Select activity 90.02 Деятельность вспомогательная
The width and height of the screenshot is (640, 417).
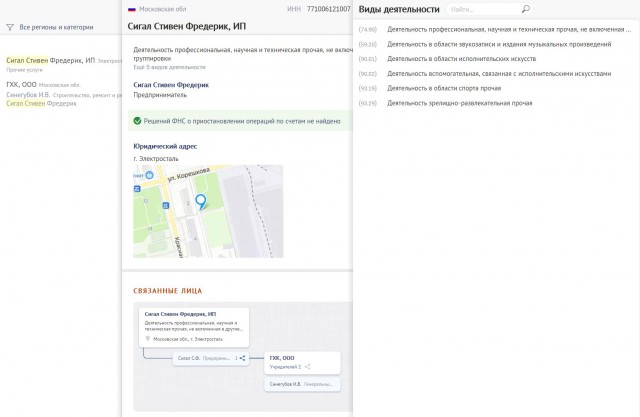tap(485, 73)
